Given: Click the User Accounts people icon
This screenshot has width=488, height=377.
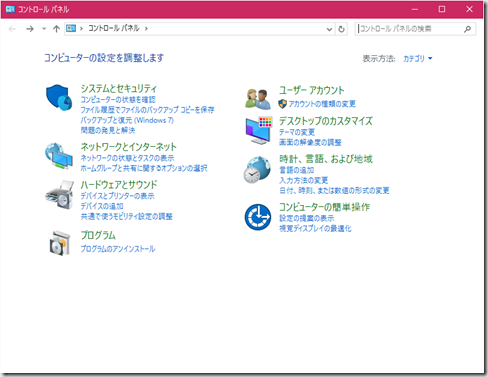Looking at the screenshot, I should [258, 99].
